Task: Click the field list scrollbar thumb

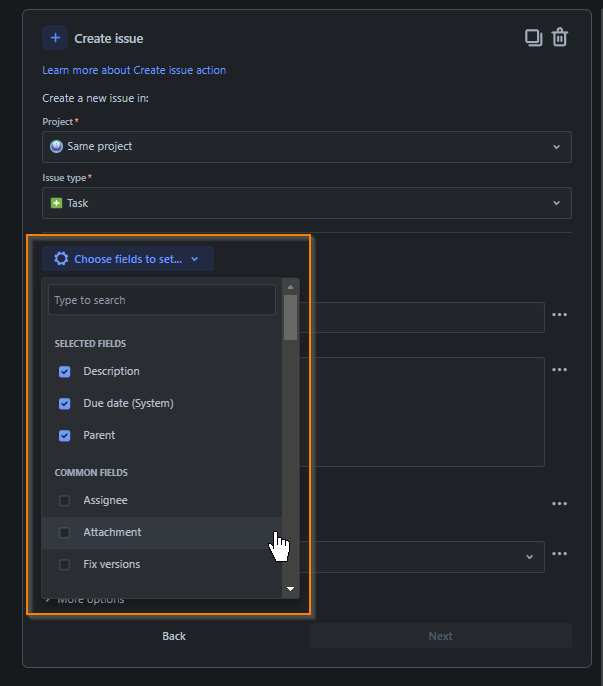Action: (x=290, y=317)
